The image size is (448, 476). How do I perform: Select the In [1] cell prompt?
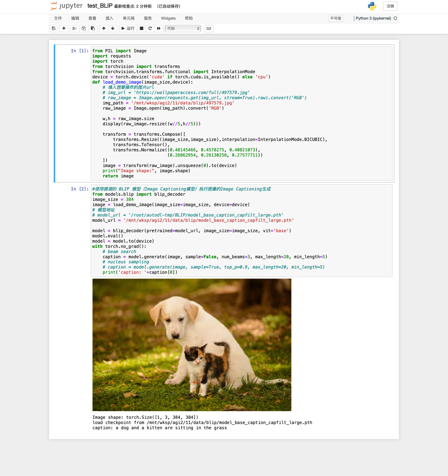tap(80, 51)
